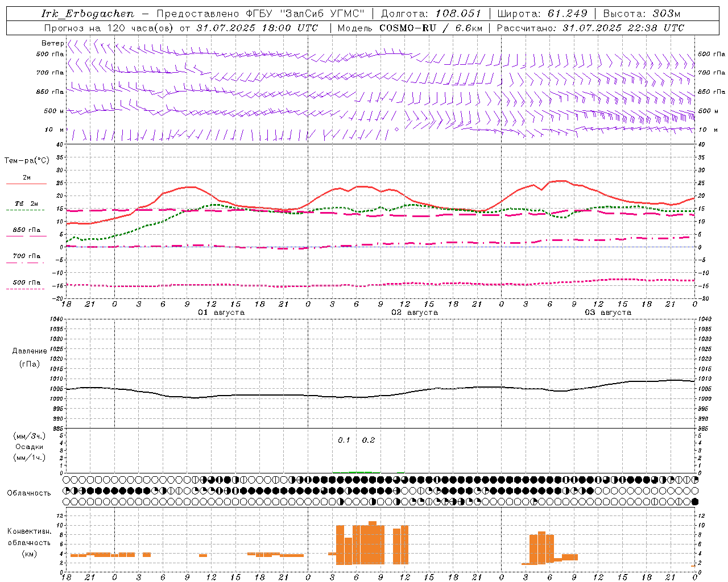728x582 pixels.
Task: Click the station name Irk_Erbogachen in header
Action: point(88,14)
